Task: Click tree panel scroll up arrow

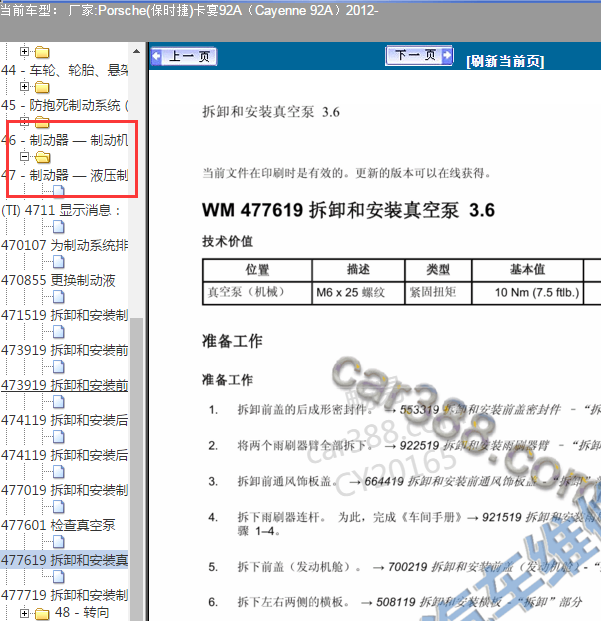Action: 136,51
